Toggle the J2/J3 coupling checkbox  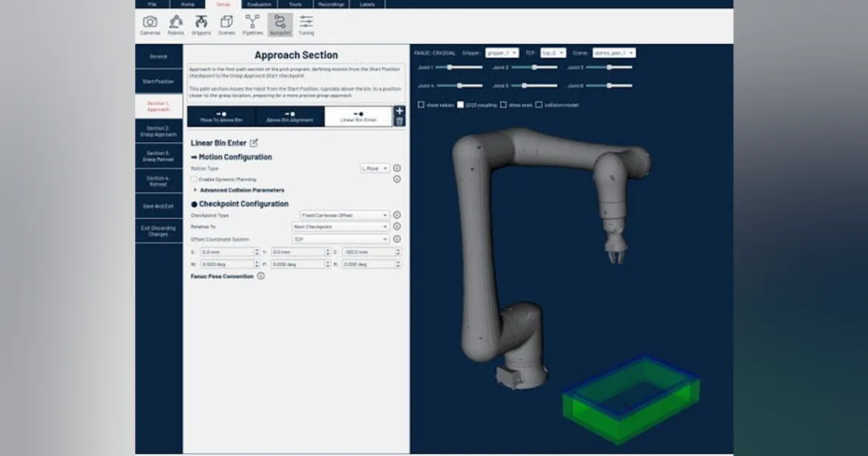coord(461,105)
